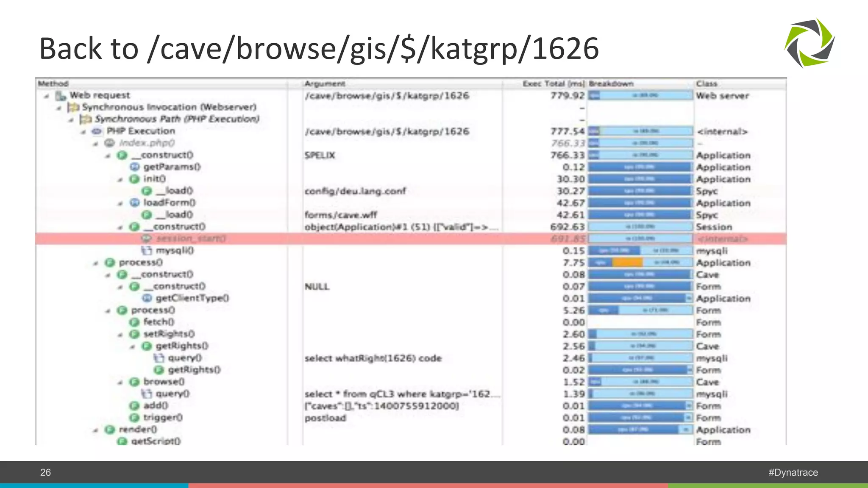Click the loadForm() method icon
868x488 pixels.
click(134, 203)
